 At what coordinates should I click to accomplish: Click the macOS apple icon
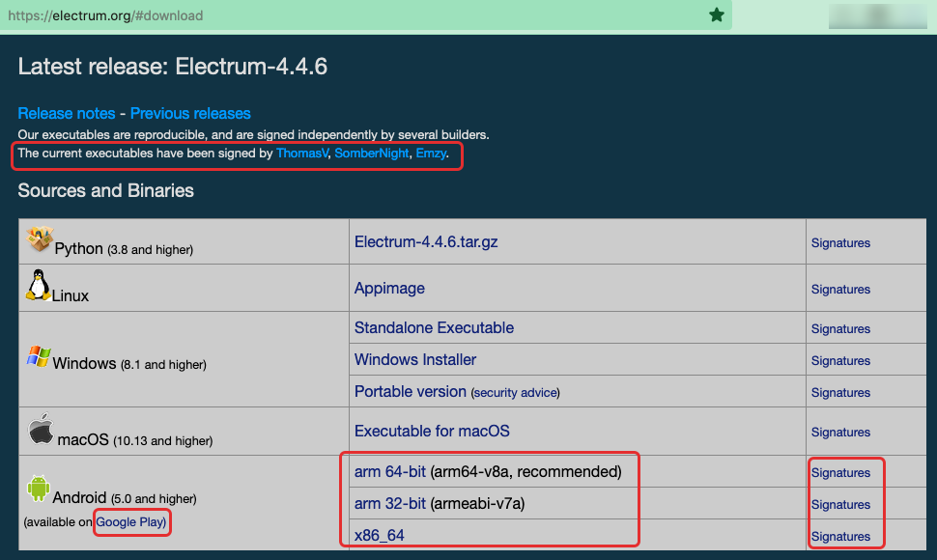click(x=41, y=429)
